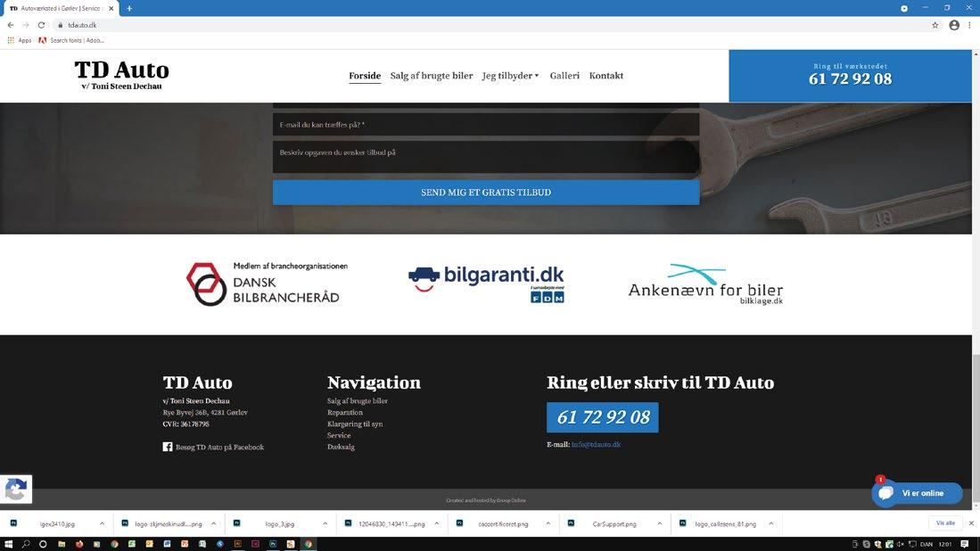This screenshot has width=980, height=551.
Task: Open footer link Dæksalg
Action: 341,447
